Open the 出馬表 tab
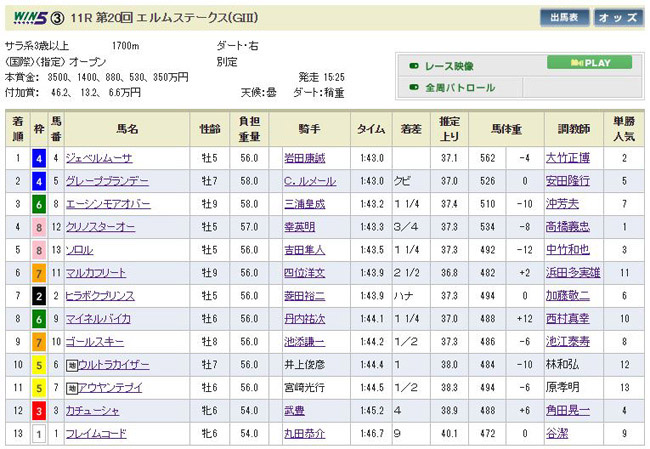Screen dimensions: 650x449 coord(563,18)
